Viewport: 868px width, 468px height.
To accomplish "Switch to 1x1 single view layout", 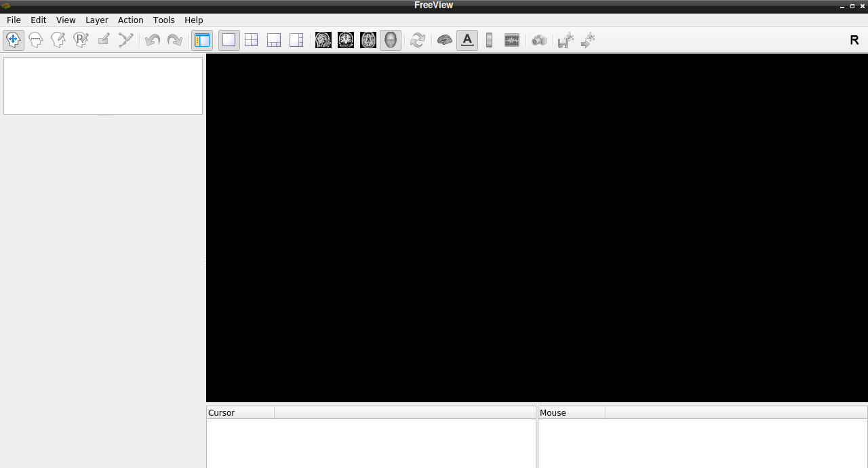I will 229,41.
